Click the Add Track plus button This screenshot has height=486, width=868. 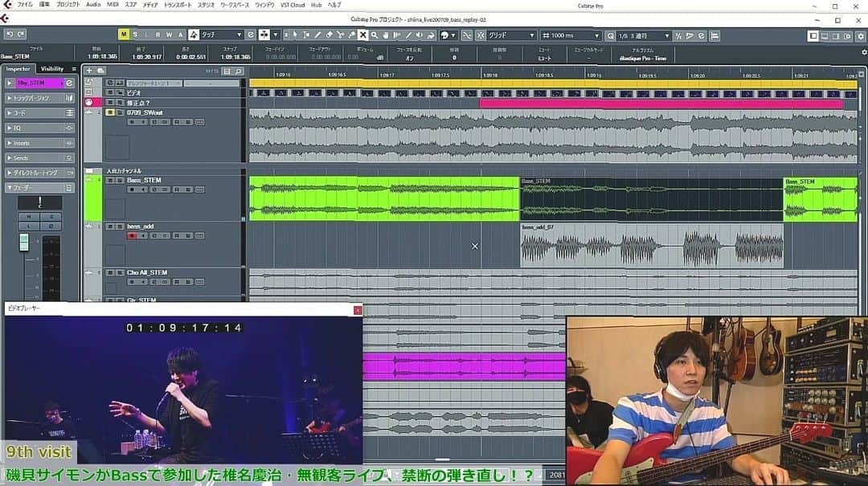89,71
